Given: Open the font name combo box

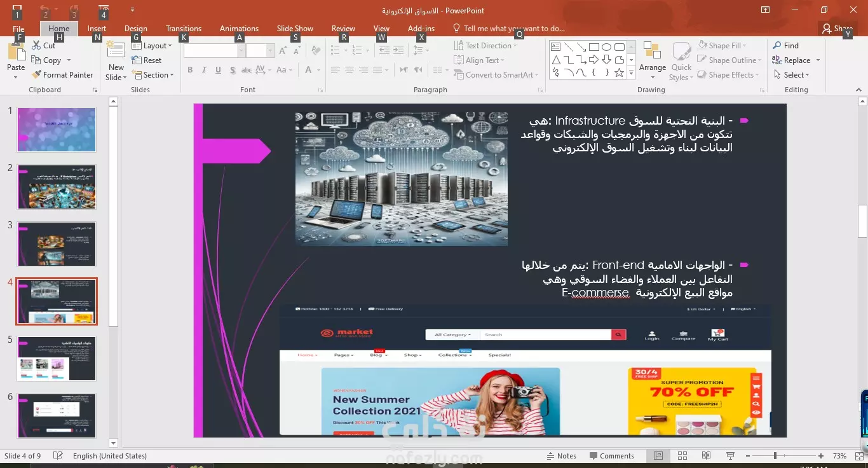Looking at the screenshot, I should point(214,51).
